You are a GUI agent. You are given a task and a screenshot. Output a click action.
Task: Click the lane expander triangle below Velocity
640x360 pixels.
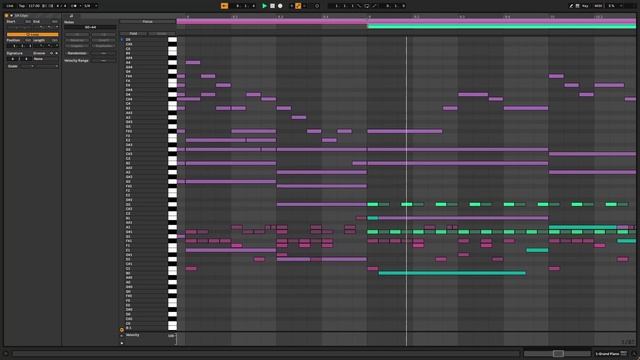point(122,343)
